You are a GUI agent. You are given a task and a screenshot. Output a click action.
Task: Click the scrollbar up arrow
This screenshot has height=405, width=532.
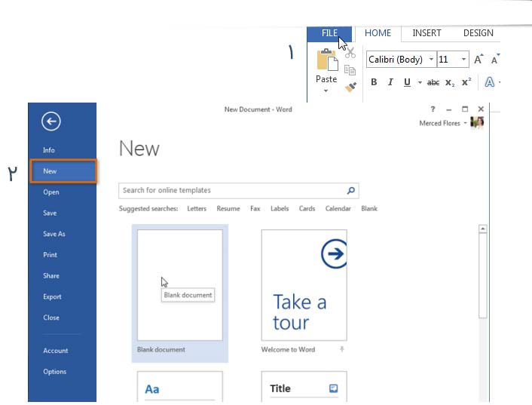pos(483,229)
